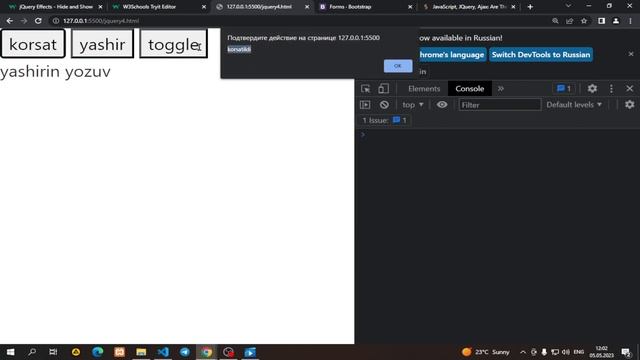Click the share page icon in address bar
The image size is (640, 360).
569,21
